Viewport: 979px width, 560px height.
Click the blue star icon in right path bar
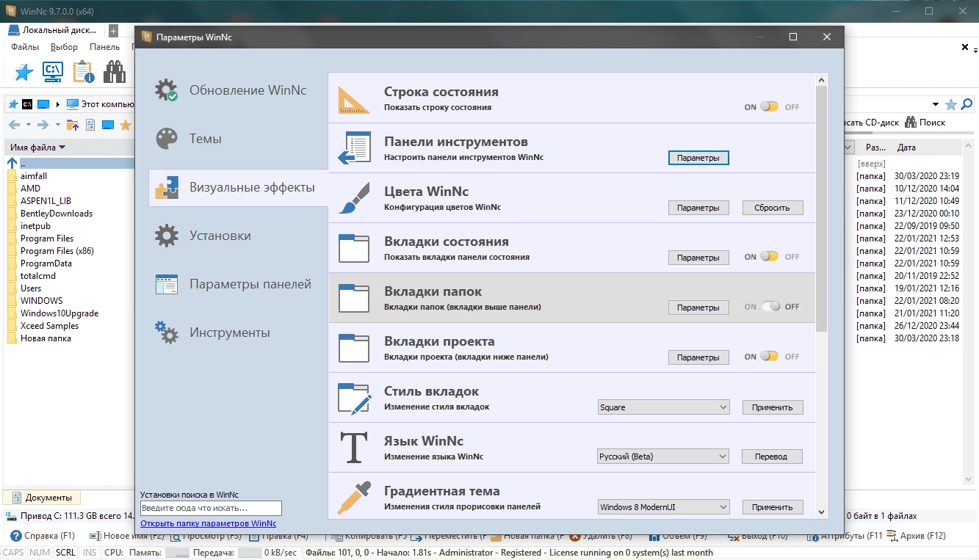[x=951, y=104]
